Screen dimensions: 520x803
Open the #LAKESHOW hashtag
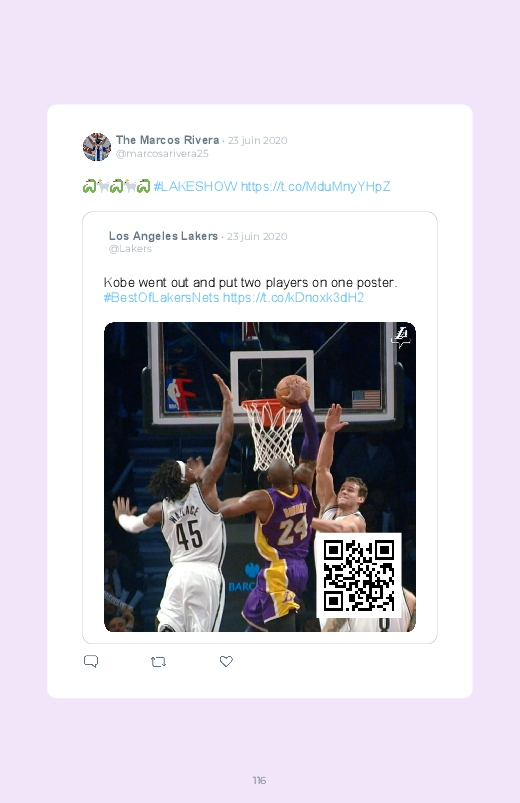pyautogui.click(x=196, y=186)
